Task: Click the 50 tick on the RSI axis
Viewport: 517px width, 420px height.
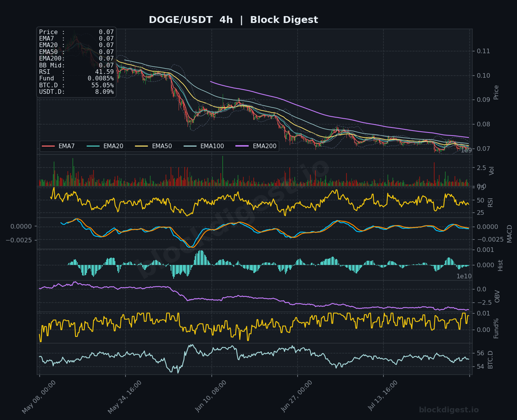Action: click(481, 200)
